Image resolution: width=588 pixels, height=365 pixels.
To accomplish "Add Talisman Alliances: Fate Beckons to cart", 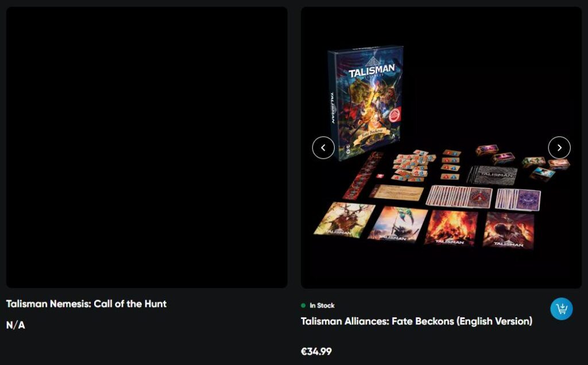I will click(x=562, y=309).
